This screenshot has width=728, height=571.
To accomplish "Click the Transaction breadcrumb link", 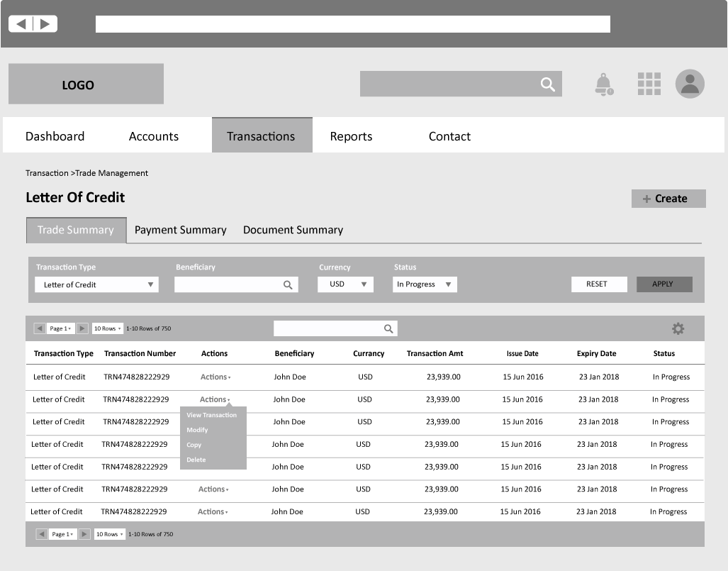I will coord(47,173).
